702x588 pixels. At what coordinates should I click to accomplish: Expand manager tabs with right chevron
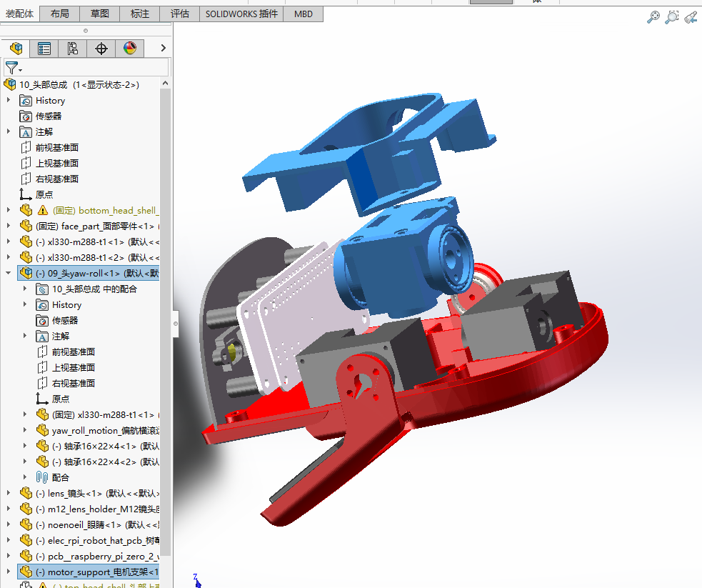click(x=164, y=48)
